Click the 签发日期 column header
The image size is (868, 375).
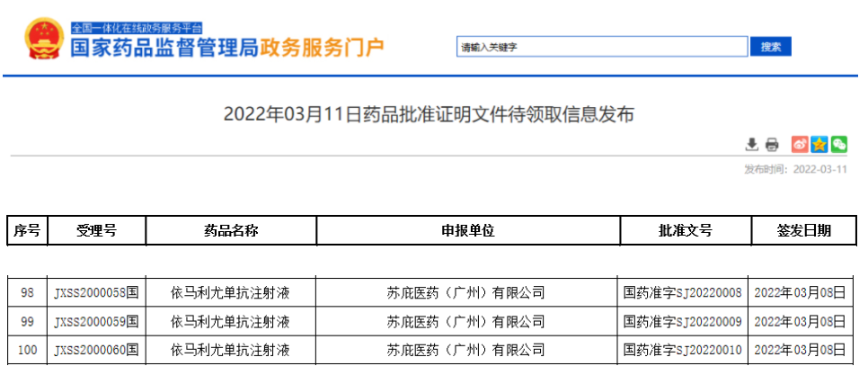803,231
